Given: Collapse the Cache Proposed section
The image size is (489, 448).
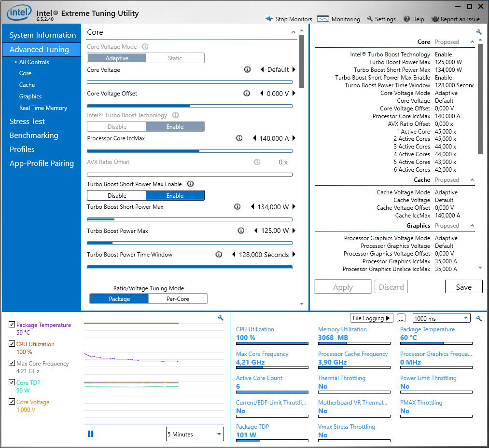Looking at the screenshot, I should click(472, 180).
